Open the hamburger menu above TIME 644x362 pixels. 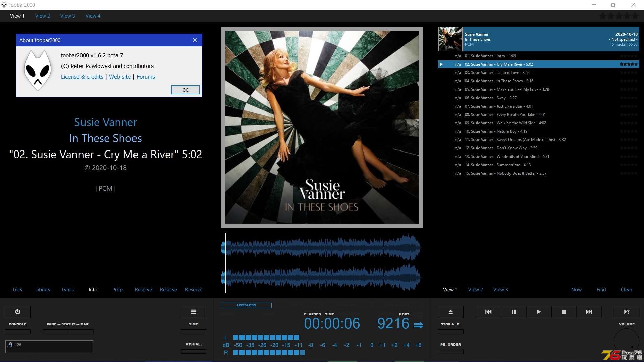pyautogui.click(x=194, y=312)
